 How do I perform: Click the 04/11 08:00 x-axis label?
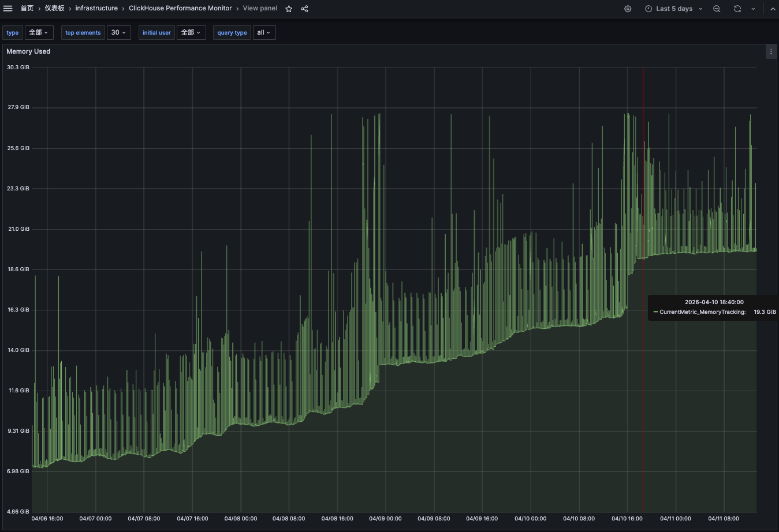click(724, 519)
